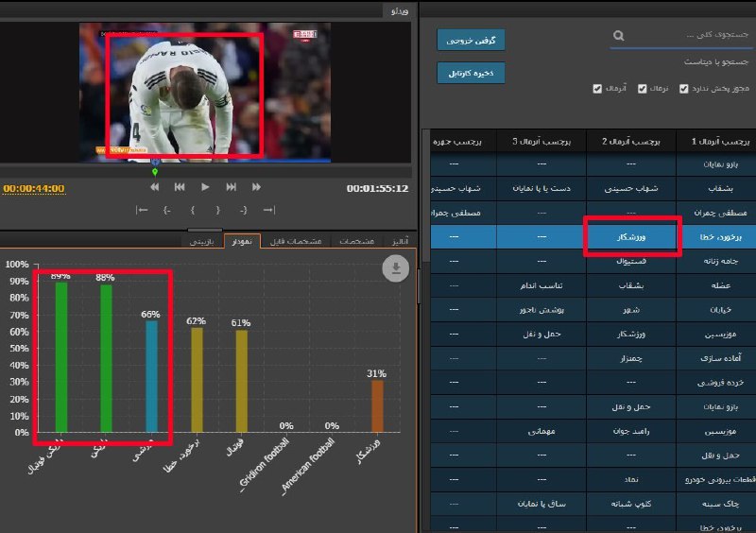The height and width of the screenshot is (533, 756).
Task: Click the search magnifier icon
Action: click(619, 37)
